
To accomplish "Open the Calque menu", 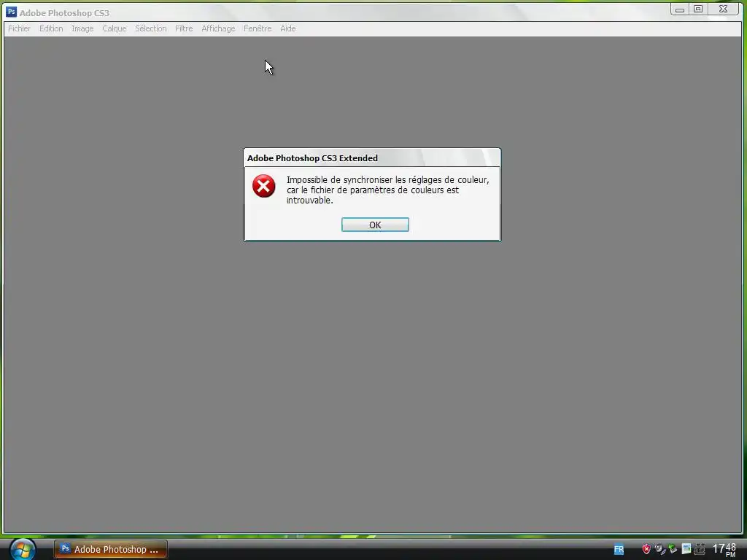I will tap(115, 28).
